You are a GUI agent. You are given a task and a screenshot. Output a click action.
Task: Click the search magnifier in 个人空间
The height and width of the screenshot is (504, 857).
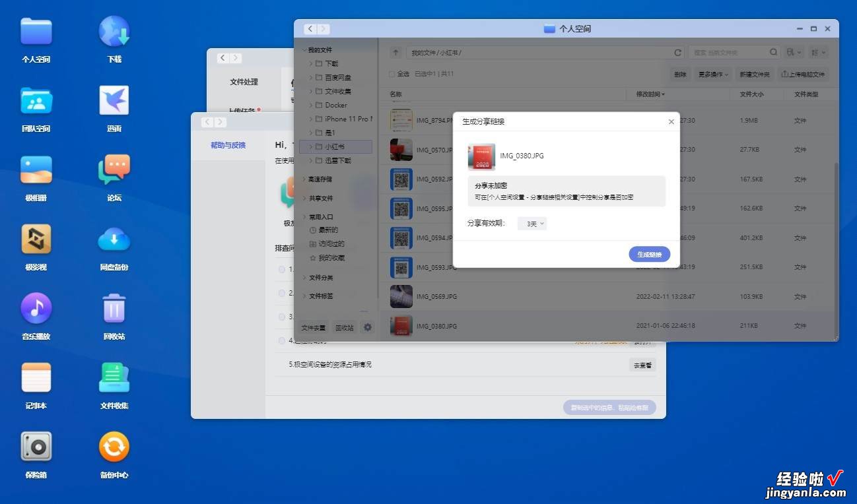click(774, 52)
